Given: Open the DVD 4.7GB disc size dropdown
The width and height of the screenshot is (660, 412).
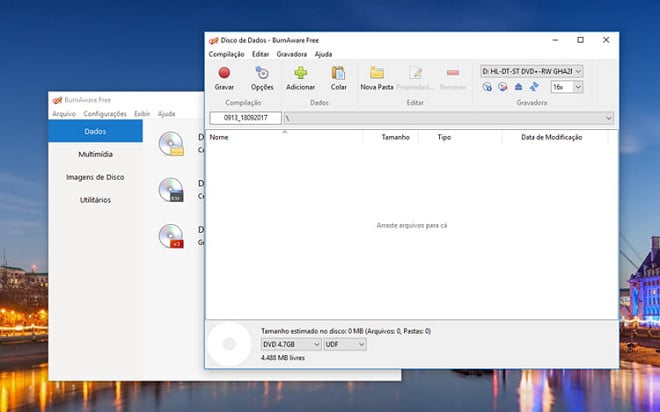Looking at the screenshot, I should [x=291, y=345].
